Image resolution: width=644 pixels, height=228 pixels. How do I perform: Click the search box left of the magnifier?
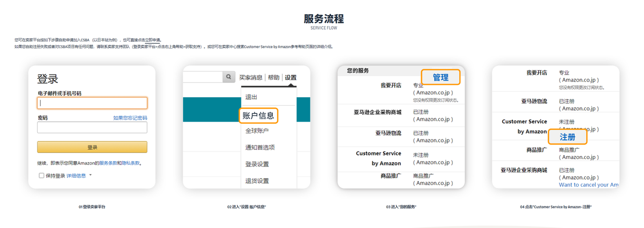203,77
